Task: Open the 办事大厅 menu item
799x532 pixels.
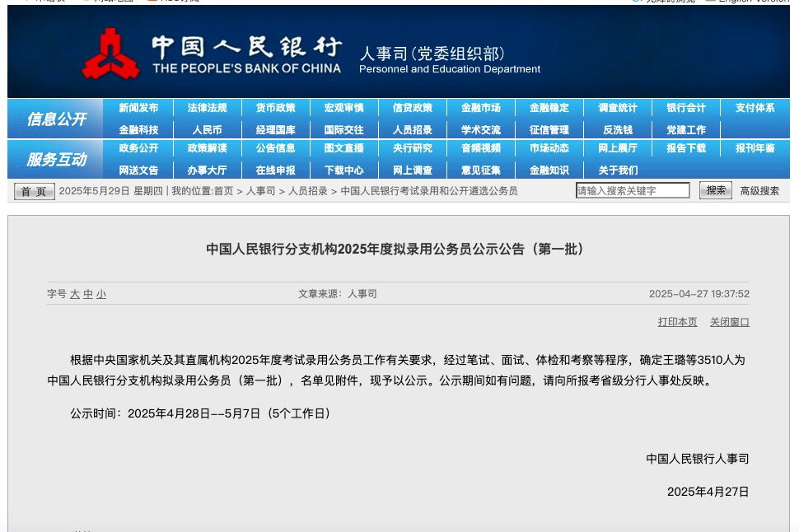Action: [x=207, y=170]
